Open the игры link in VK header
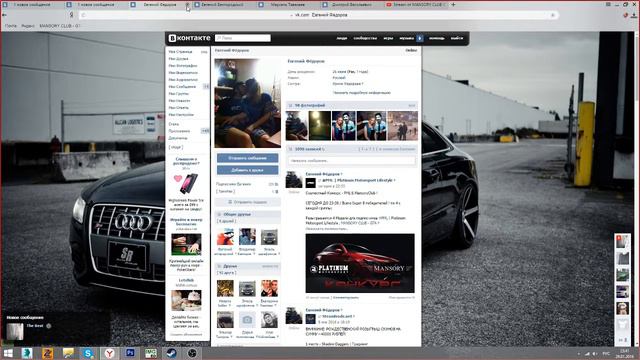 point(388,38)
